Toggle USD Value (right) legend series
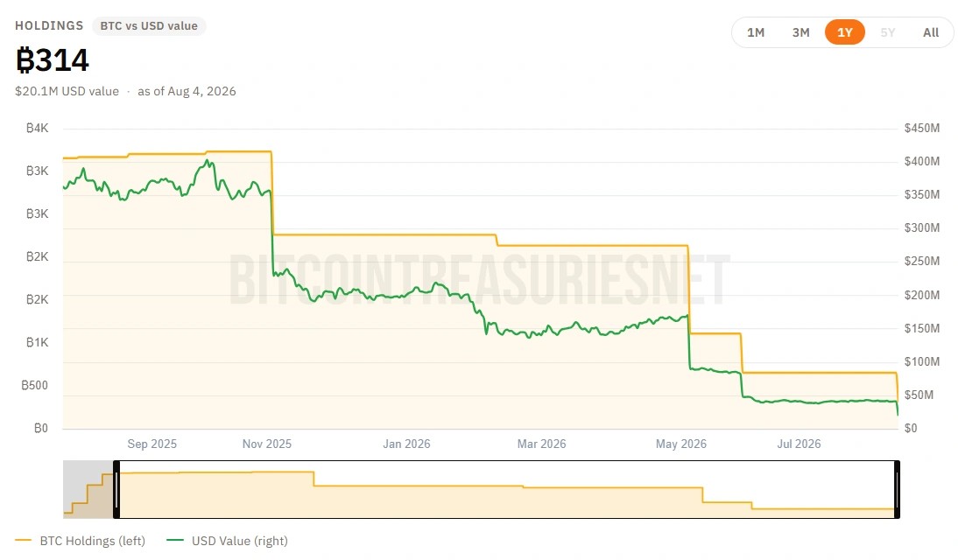This screenshot has height=560, width=958. tap(240, 541)
